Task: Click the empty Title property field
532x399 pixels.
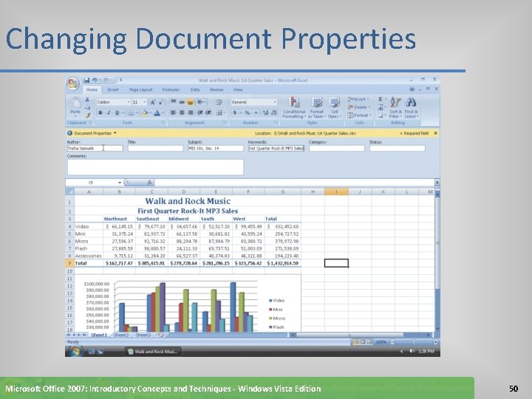Action: point(155,149)
